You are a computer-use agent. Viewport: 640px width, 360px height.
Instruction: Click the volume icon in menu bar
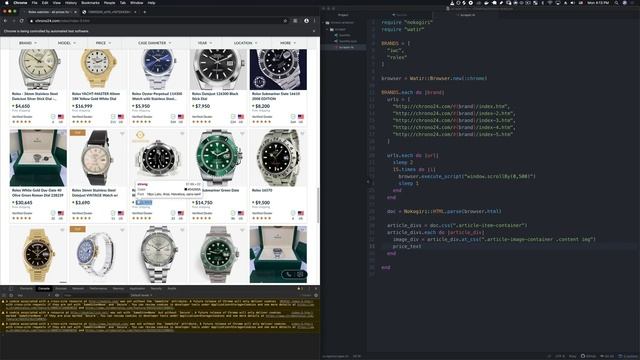572,3
